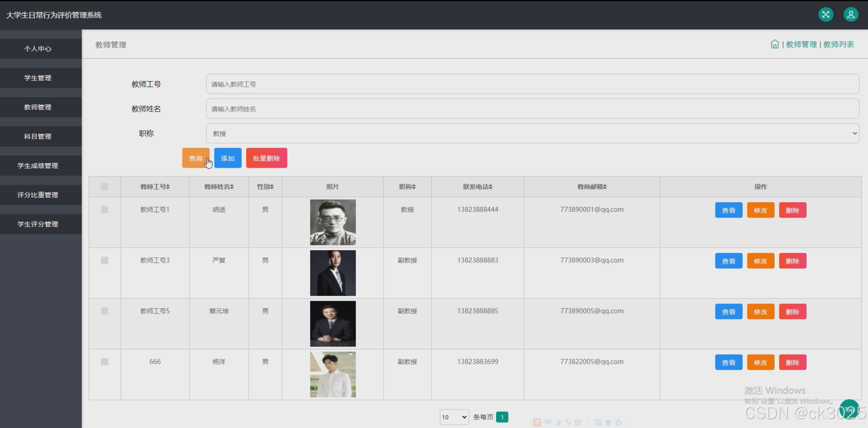This screenshot has height=428, width=868.
Task: Open the rows-per-page dropdown showing 10
Action: (454, 417)
